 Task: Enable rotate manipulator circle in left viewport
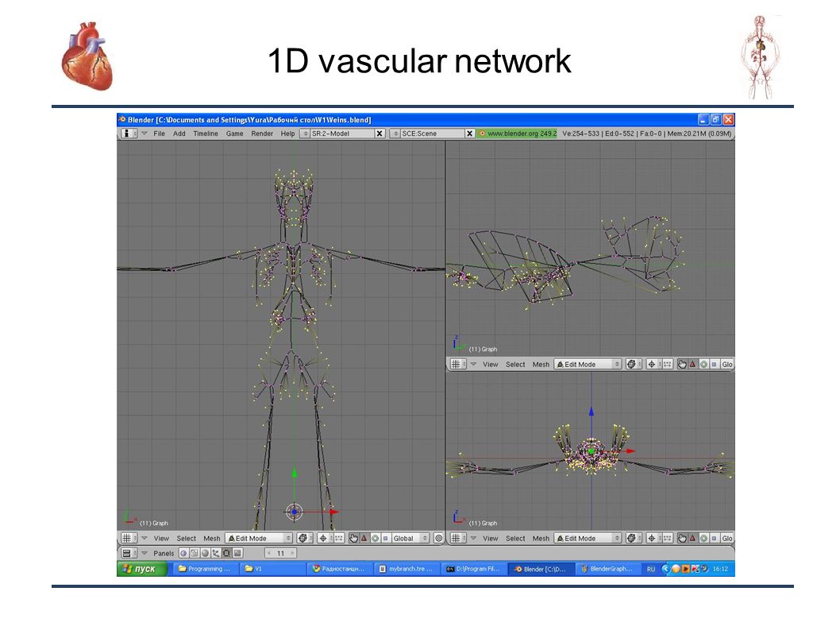(x=375, y=538)
